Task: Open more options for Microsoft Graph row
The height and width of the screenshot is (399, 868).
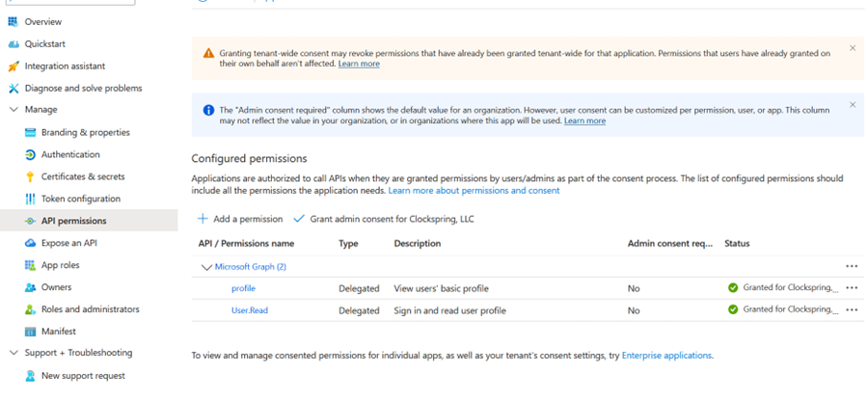Action: (x=852, y=266)
